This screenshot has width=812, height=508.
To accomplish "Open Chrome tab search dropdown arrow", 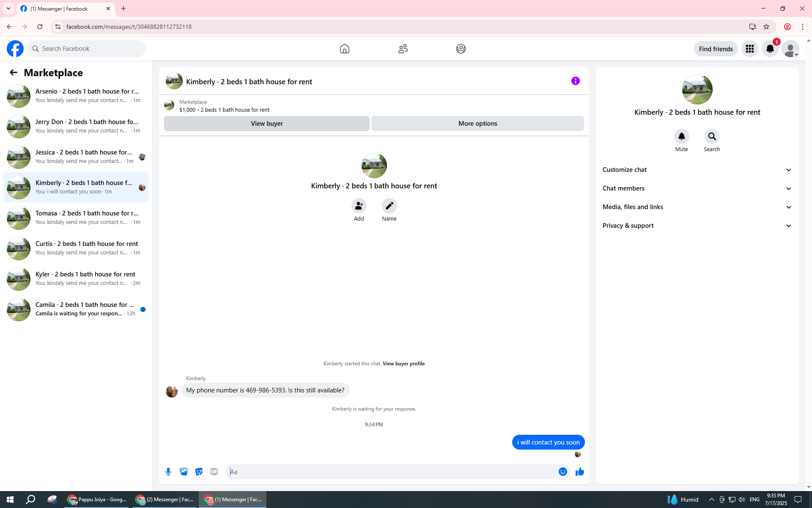I will (8, 8).
